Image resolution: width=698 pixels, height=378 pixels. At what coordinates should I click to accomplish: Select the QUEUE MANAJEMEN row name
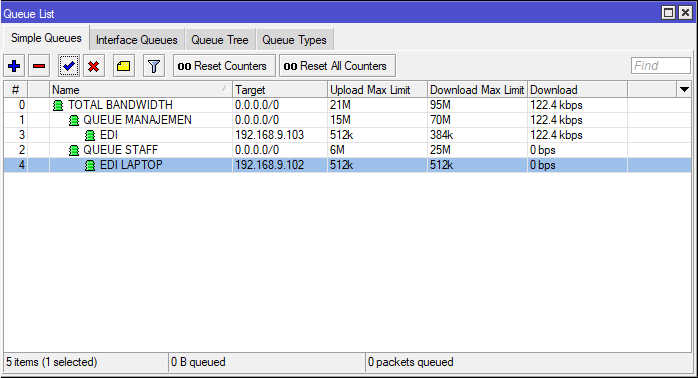(x=138, y=120)
